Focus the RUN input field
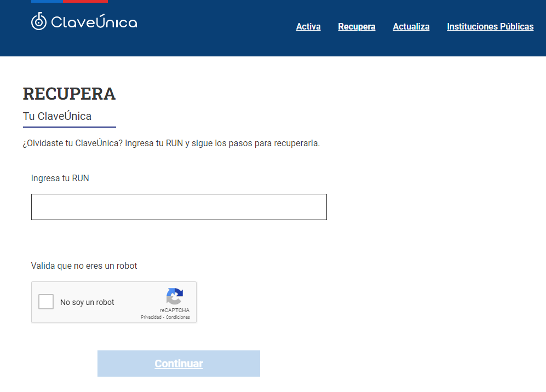Viewport: 546px width, 392px height. tap(179, 207)
